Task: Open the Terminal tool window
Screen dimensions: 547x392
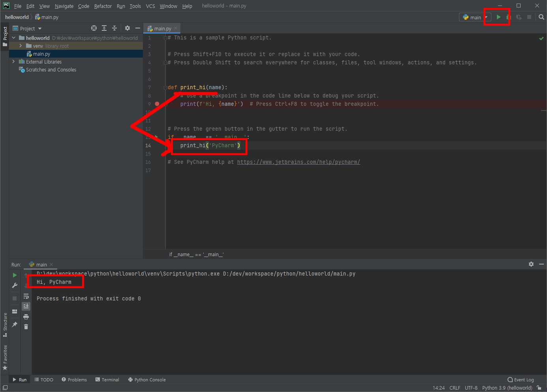Action: [x=107, y=380]
